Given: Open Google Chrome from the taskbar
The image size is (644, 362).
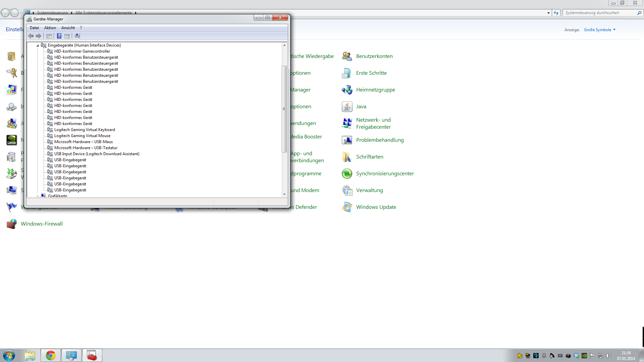Looking at the screenshot, I should tap(51, 355).
